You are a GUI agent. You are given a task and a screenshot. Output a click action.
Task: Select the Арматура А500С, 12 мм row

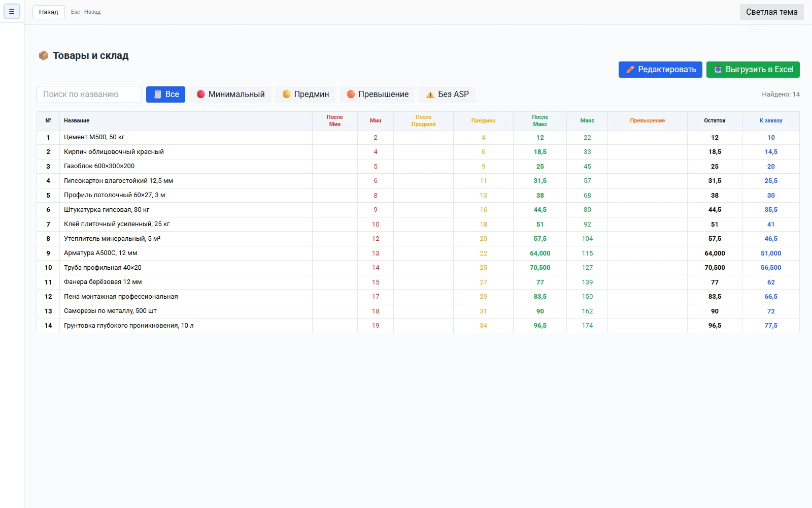[x=418, y=253]
